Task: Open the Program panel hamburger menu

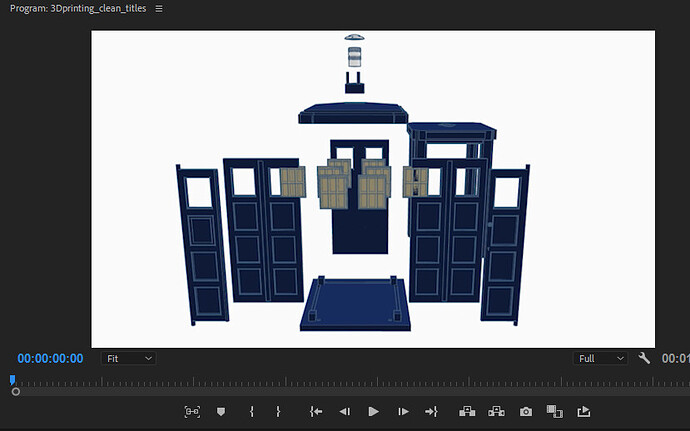Action: click(159, 8)
